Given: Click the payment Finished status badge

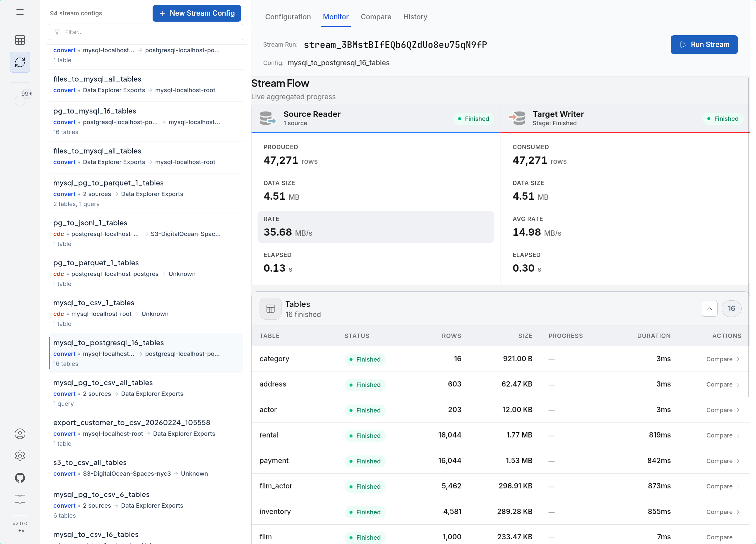Looking at the screenshot, I should [365, 461].
